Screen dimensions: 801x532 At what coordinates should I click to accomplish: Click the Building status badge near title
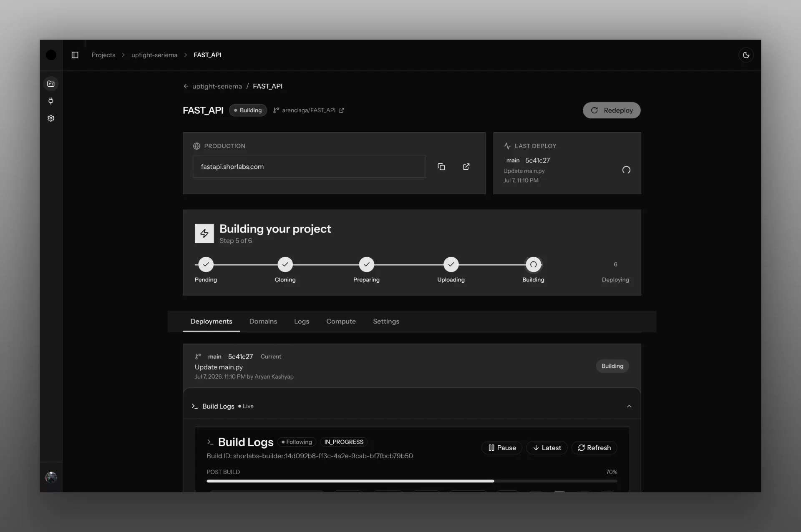pos(248,110)
